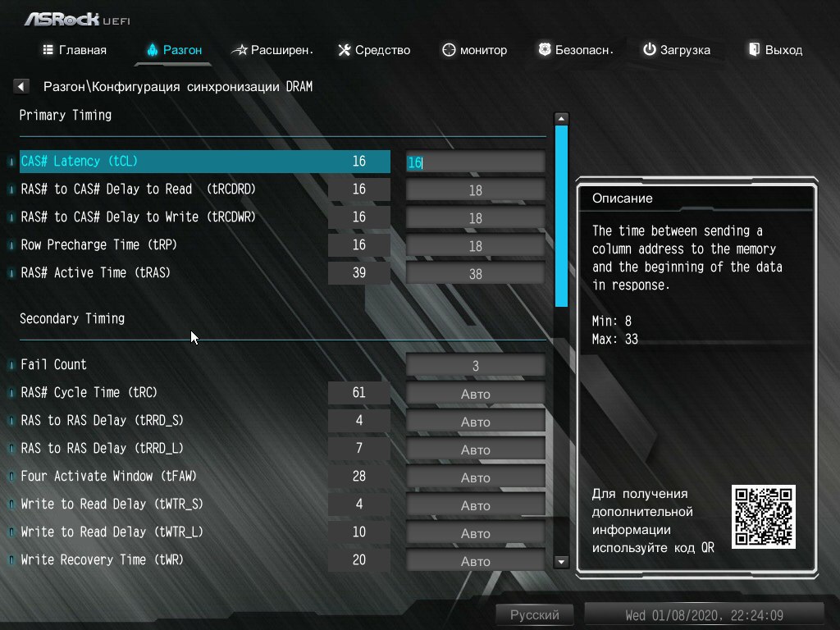Open the Главная tab
Image resolution: width=840 pixels, height=630 pixels.
click(75, 50)
